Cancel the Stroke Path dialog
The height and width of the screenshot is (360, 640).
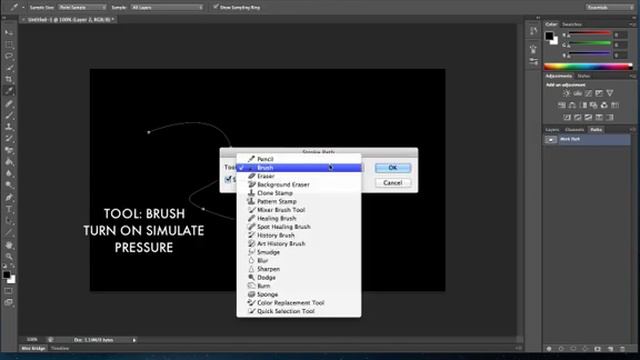(393, 183)
